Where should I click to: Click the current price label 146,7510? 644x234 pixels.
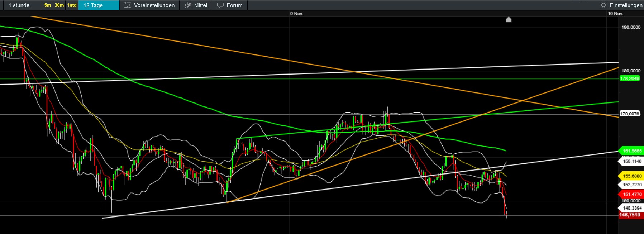click(630, 215)
